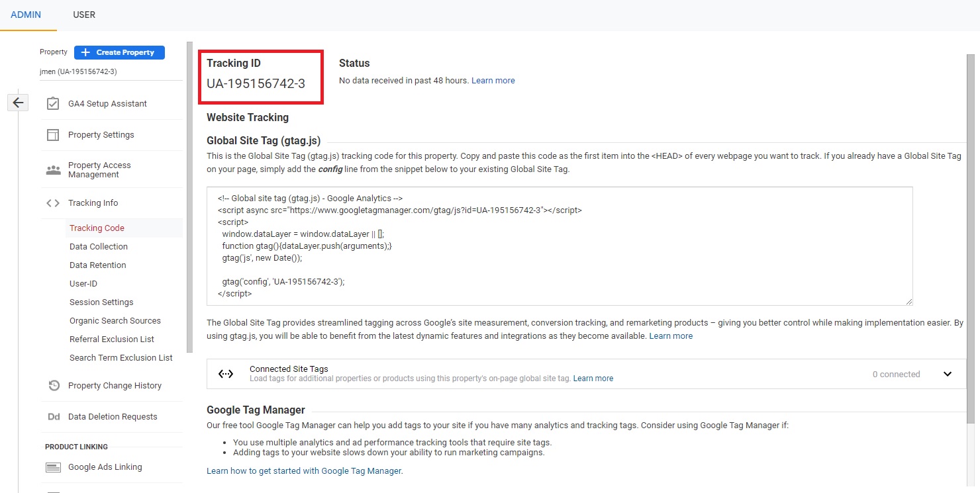Screen dimensions: 980x493
Task: Select Data Retention submenu item
Action: pos(98,265)
